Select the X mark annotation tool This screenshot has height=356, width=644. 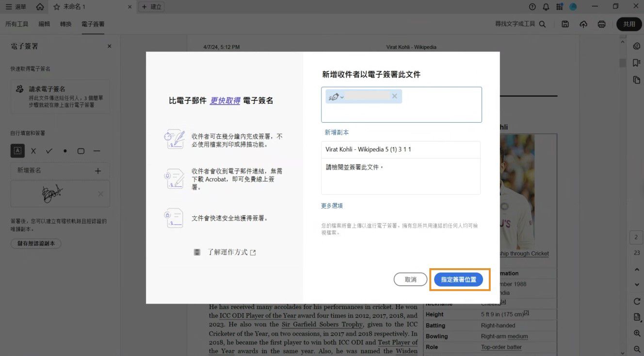[x=32, y=151]
